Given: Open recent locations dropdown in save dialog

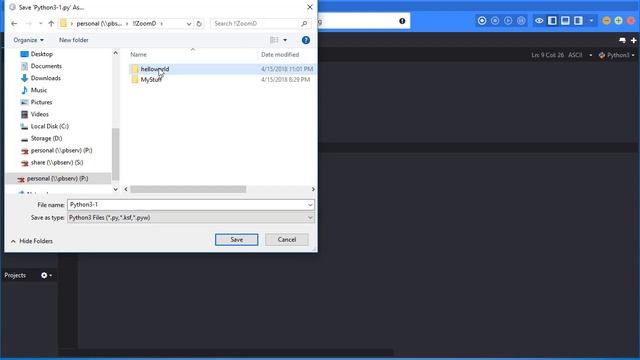Looking at the screenshot, I should point(40,24).
